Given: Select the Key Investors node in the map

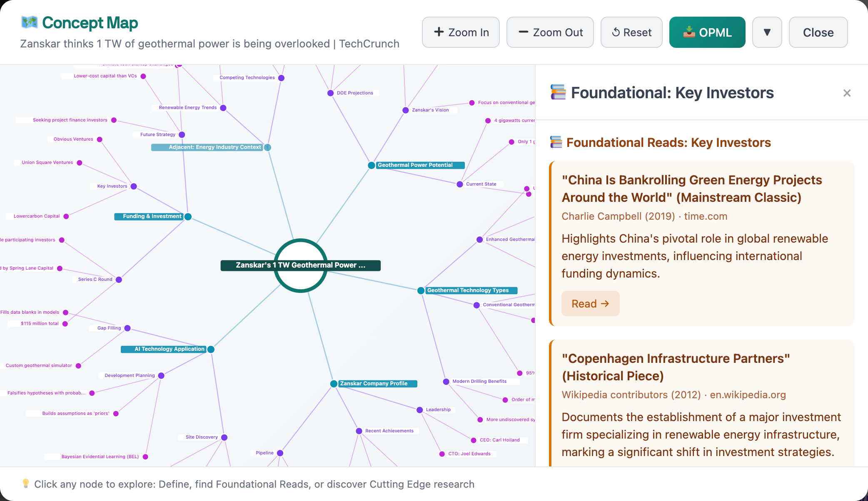Looking at the screenshot, I should click(133, 186).
